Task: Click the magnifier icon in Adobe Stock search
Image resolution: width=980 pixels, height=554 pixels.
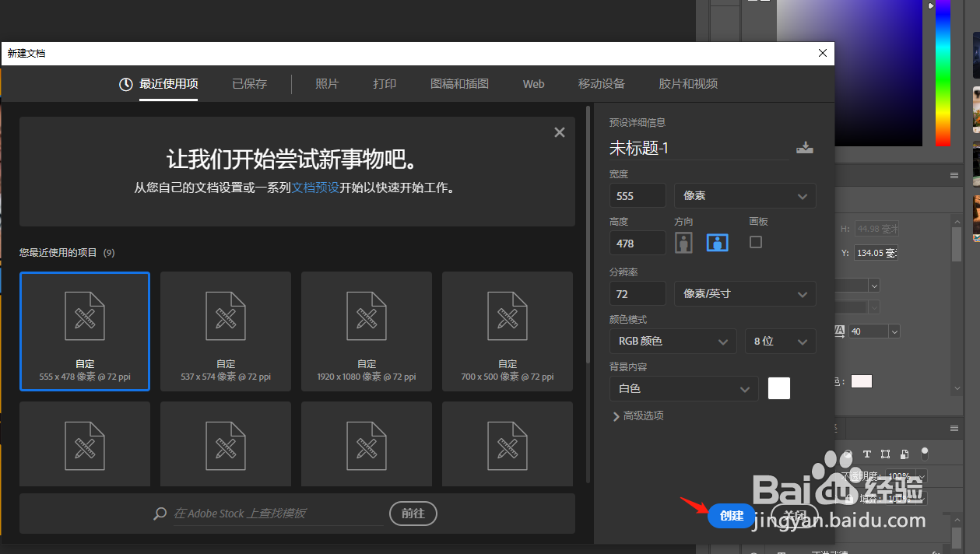Action: (160, 514)
